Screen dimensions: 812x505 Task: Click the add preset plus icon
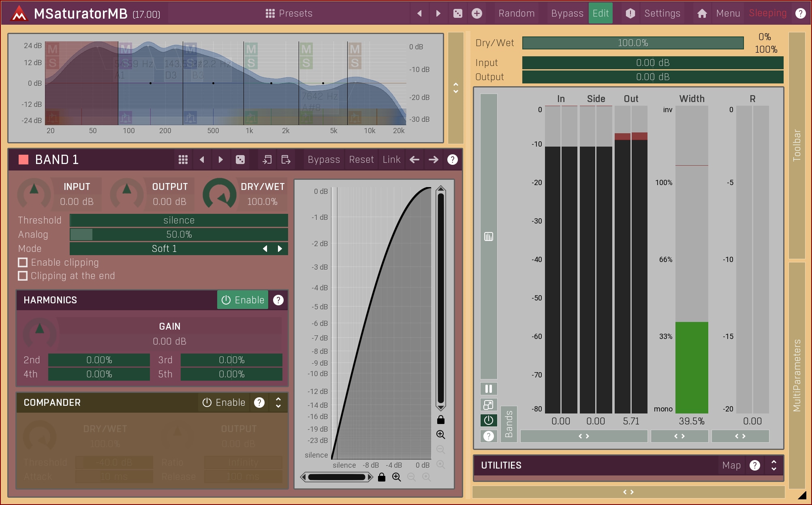(477, 13)
